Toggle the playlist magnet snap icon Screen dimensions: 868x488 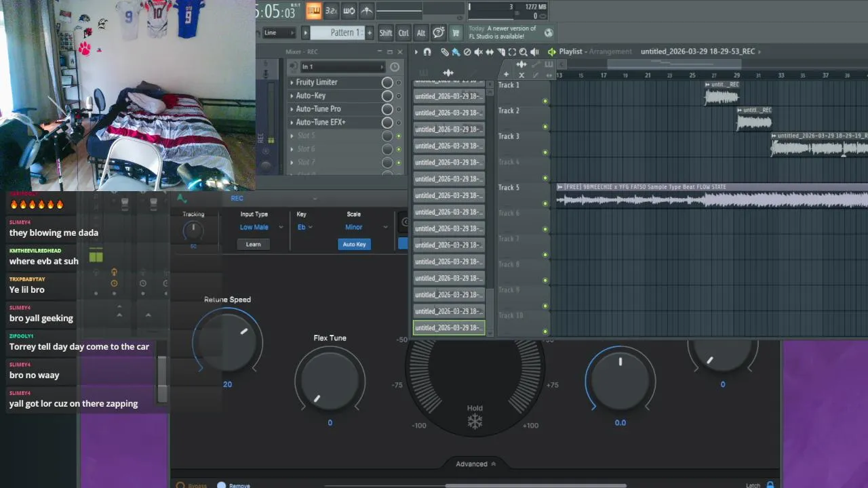(427, 52)
